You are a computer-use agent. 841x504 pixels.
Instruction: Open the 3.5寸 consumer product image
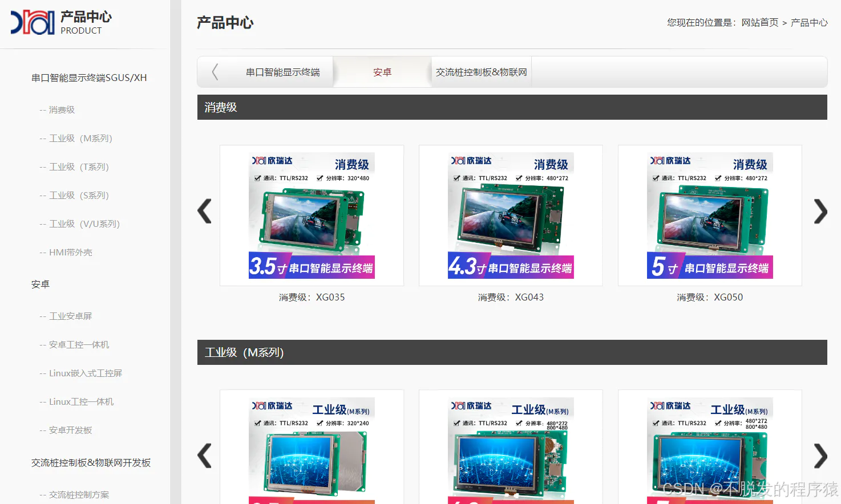(x=312, y=216)
